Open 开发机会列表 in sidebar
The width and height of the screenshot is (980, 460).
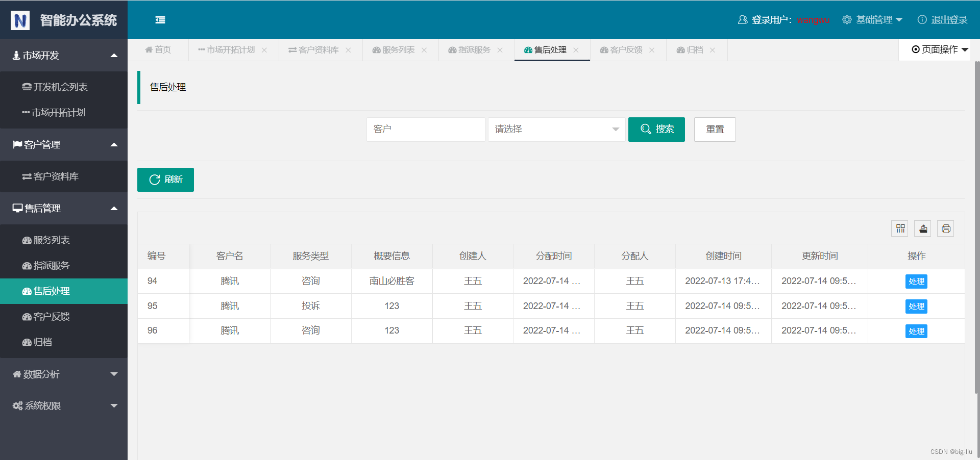tap(64, 87)
